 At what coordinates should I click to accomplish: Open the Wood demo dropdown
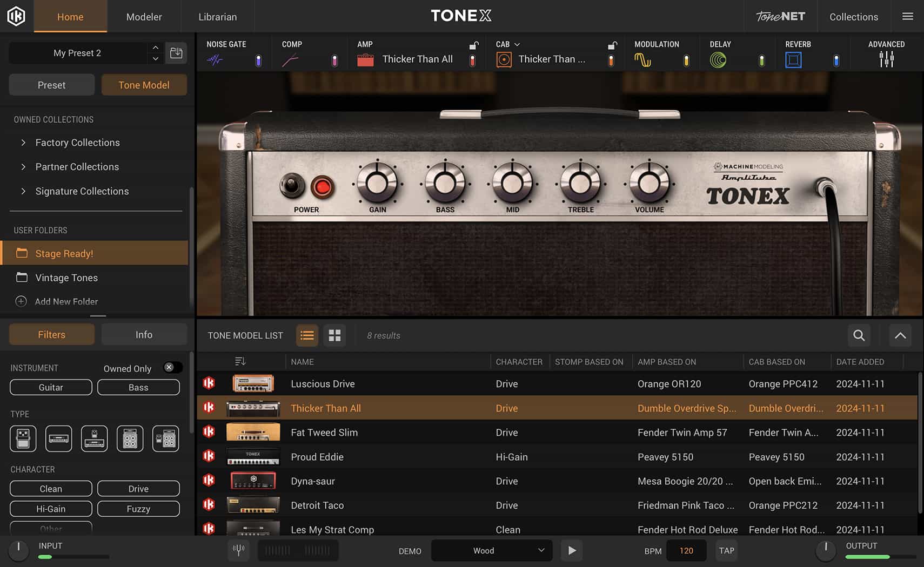(x=491, y=550)
